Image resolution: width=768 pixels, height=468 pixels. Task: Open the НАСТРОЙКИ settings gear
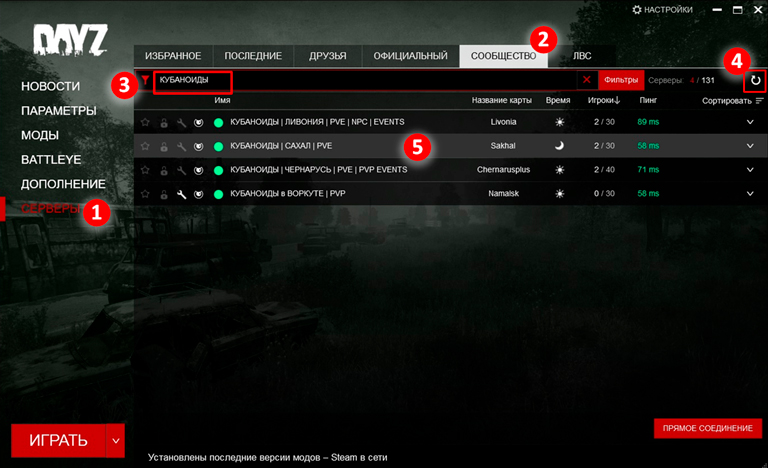tap(662, 10)
